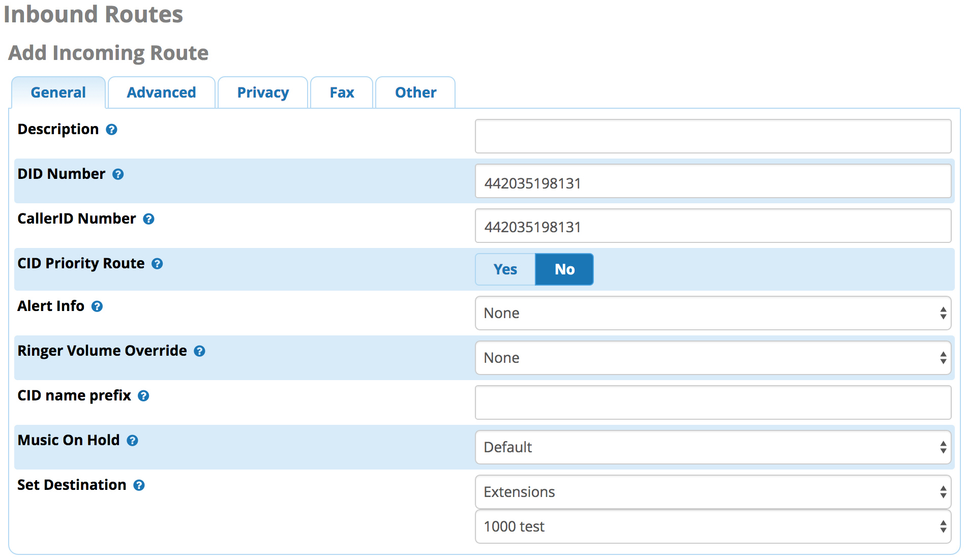The width and height of the screenshot is (966, 560).
Task: Open the Fax tab
Action: [341, 92]
